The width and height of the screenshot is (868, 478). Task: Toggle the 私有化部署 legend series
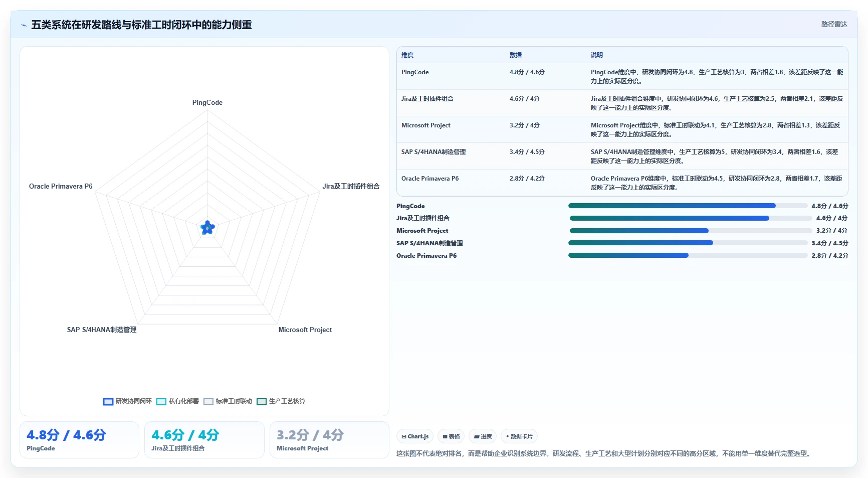(177, 401)
